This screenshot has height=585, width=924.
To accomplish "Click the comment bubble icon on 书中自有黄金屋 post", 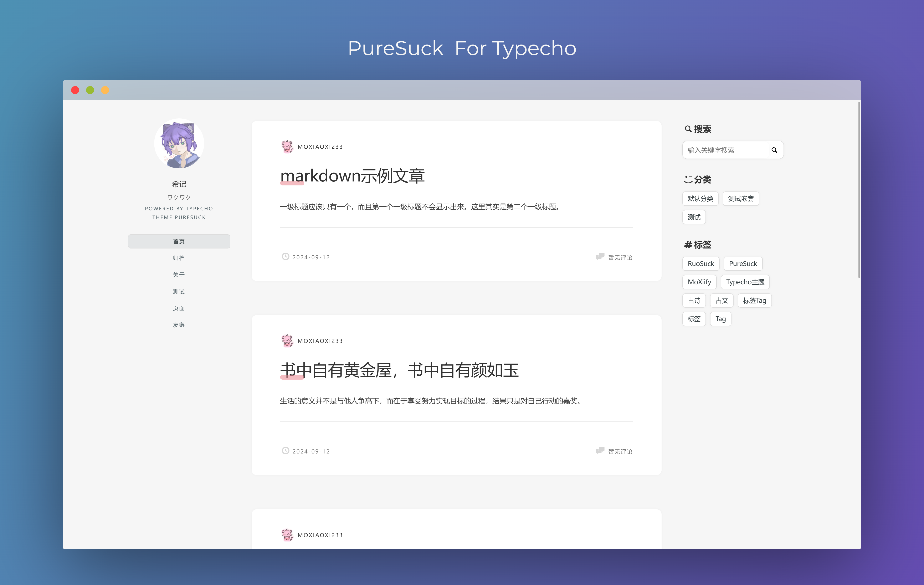I will 600,450.
